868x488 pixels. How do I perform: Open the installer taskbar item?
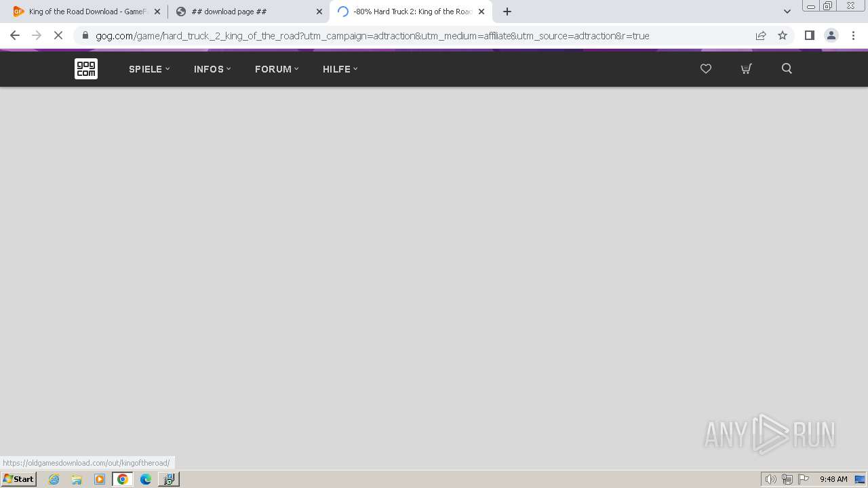point(169,479)
